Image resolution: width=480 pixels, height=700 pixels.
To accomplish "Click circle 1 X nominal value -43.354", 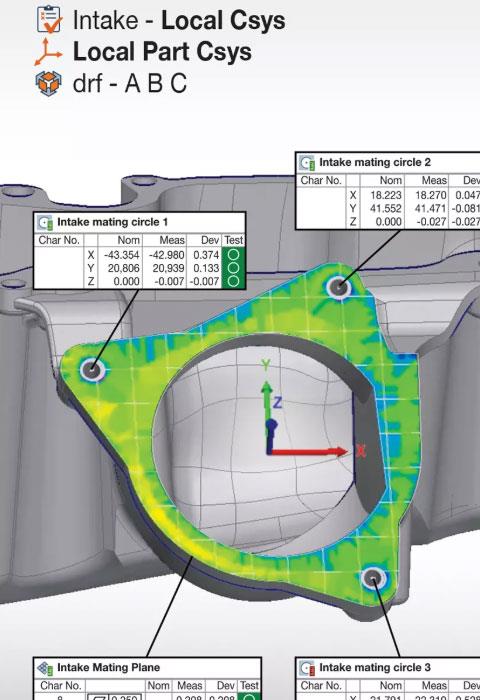I will [122, 255].
